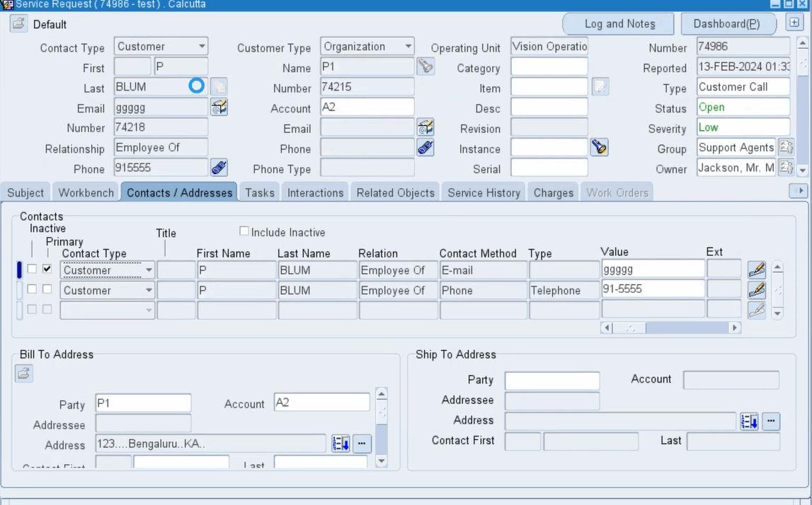Click the Value field containing 91-5555
Image resolution: width=812 pixels, height=505 pixels.
click(x=653, y=289)
